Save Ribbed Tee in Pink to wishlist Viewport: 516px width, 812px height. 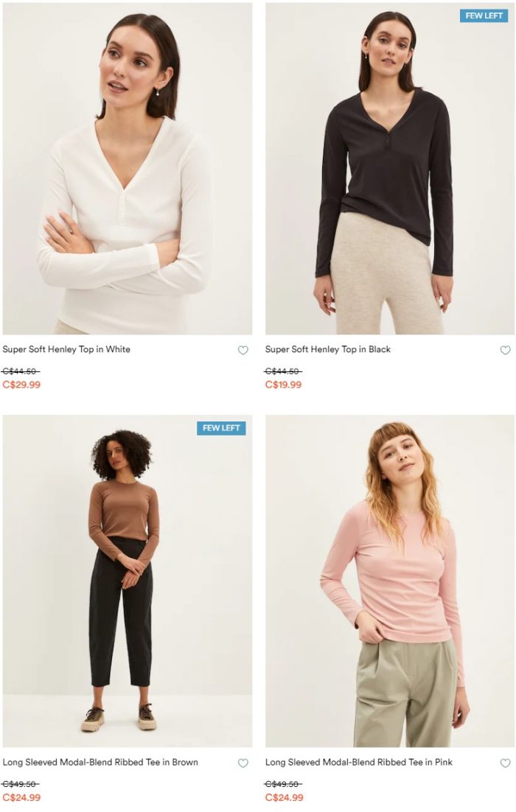(505, 763)
